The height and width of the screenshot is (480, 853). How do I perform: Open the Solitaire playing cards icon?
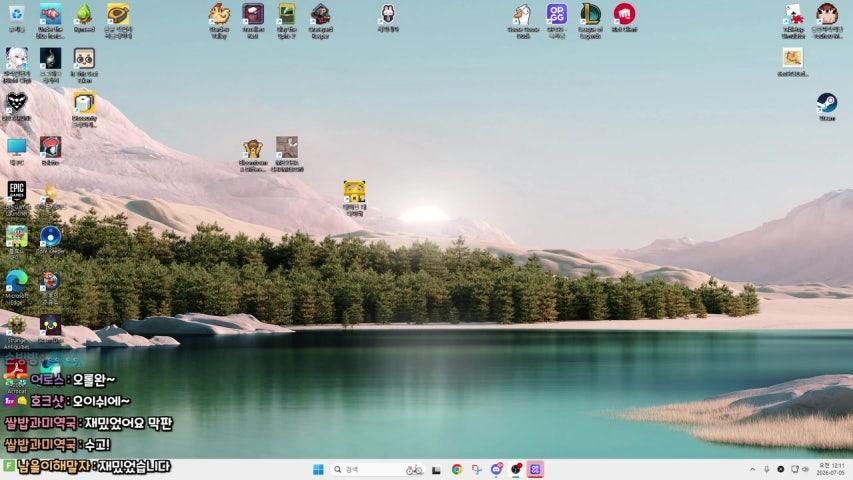tap(793, 15)
